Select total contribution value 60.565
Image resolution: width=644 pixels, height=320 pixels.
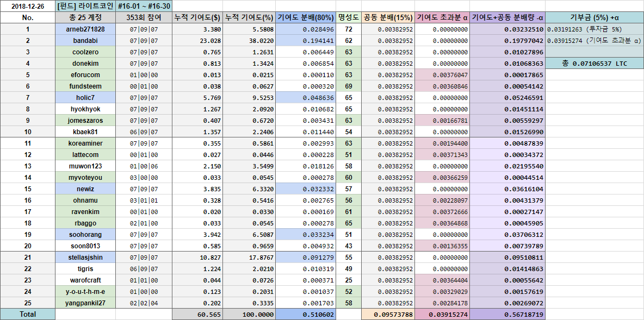(197, 314)
